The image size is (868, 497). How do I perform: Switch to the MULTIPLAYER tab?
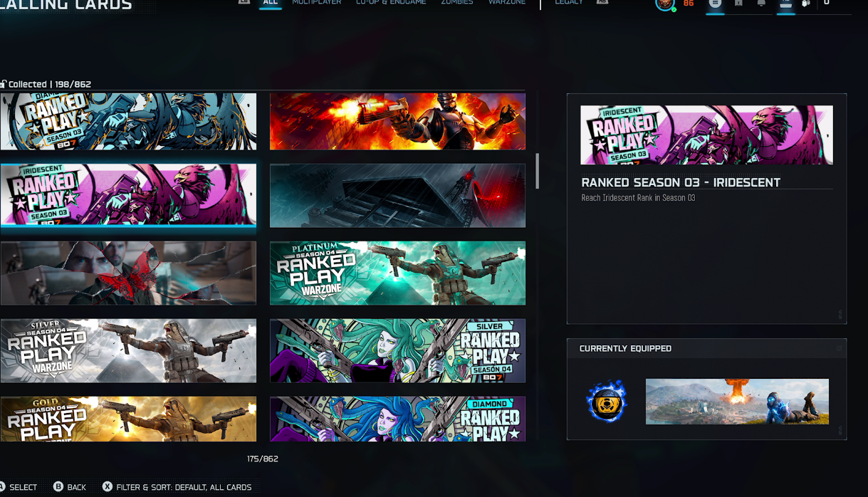point(316,3)
